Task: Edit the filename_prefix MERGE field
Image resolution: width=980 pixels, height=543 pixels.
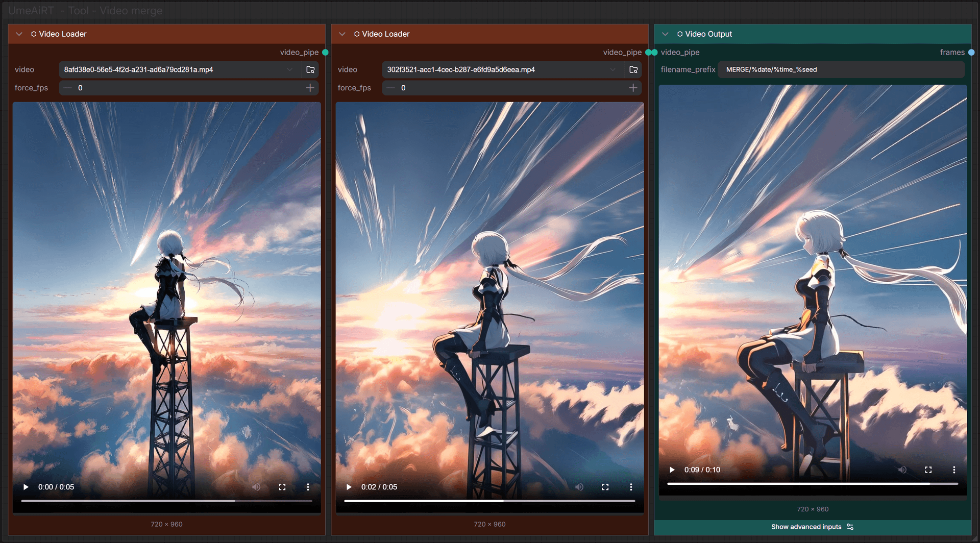Action: pos(841,69)
